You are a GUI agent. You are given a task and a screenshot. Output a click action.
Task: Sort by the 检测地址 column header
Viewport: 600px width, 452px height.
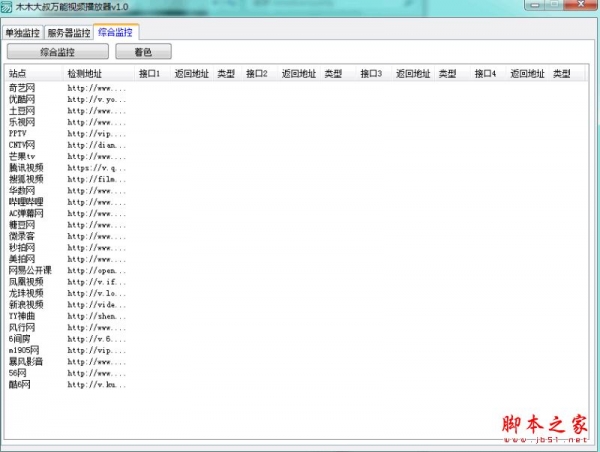point(98,73)
